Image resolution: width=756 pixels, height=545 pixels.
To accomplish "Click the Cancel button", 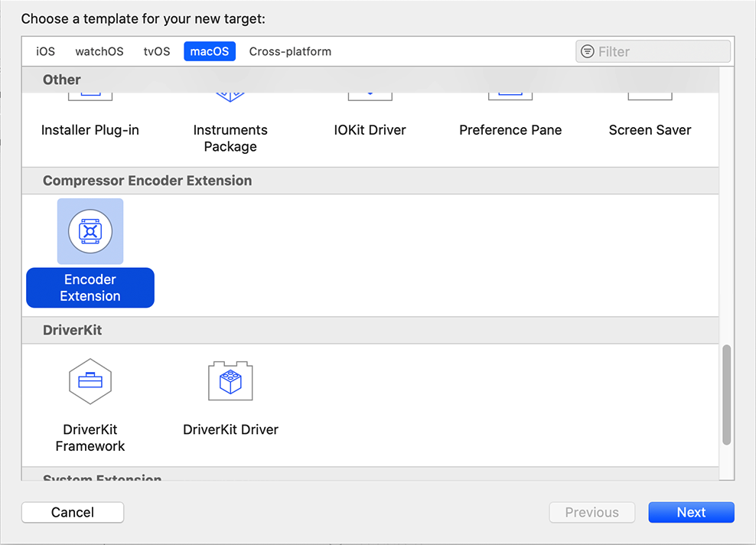I will (72, 512).
